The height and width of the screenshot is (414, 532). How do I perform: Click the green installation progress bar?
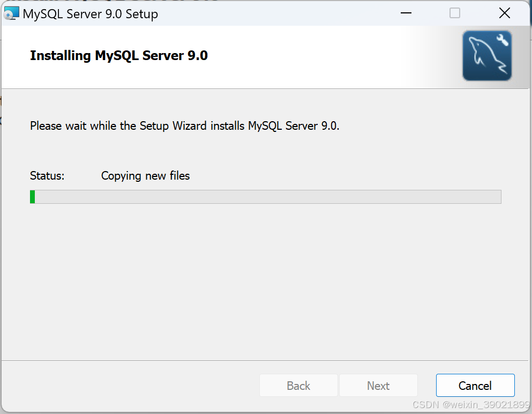pos(33,196)
